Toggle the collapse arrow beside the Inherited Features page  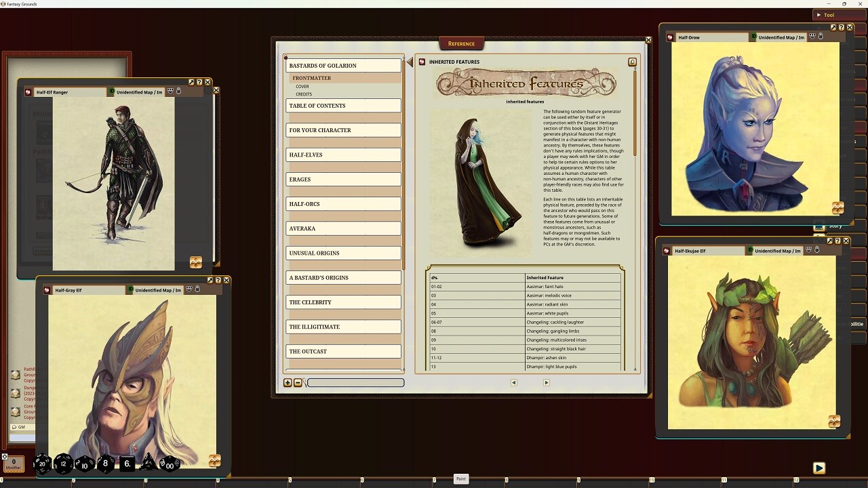[x=410, y=61]
